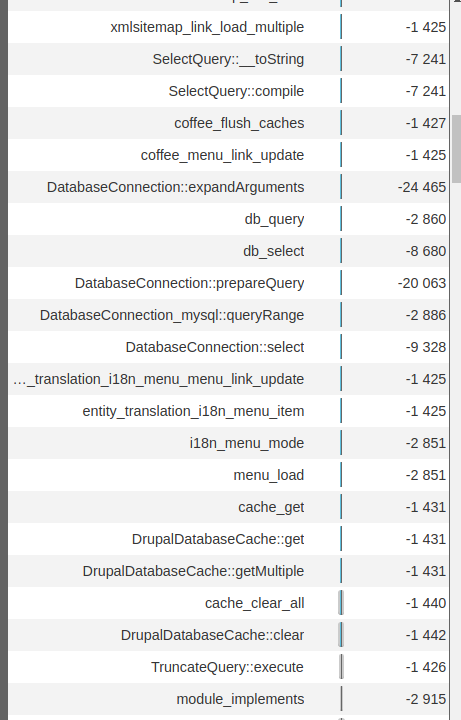Image resolution: width=461 pixels, height=720 pixels.
Task: Click the SelectQuery::__toString function name
Action: point(228,59)
